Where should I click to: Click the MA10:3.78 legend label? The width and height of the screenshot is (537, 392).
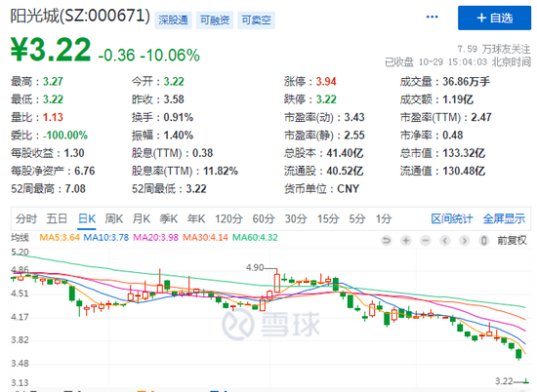pyautogui.click(x=106, y=237)
